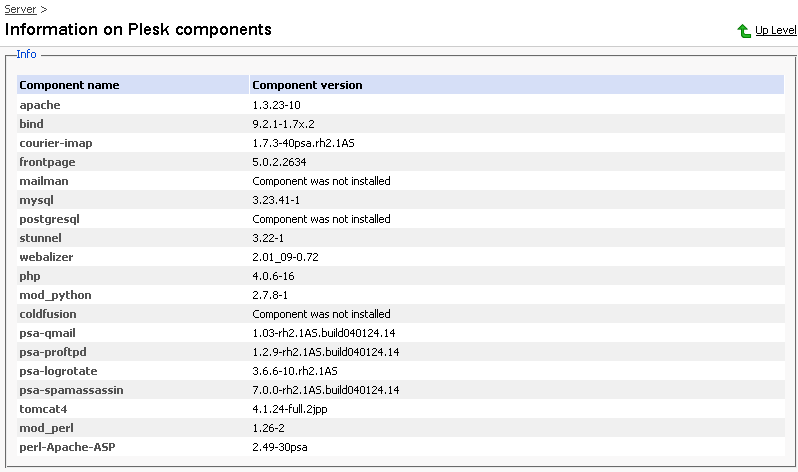Screen dimensions: 798x472
Task: Select the bind component name
Action: tap(31, 124)
